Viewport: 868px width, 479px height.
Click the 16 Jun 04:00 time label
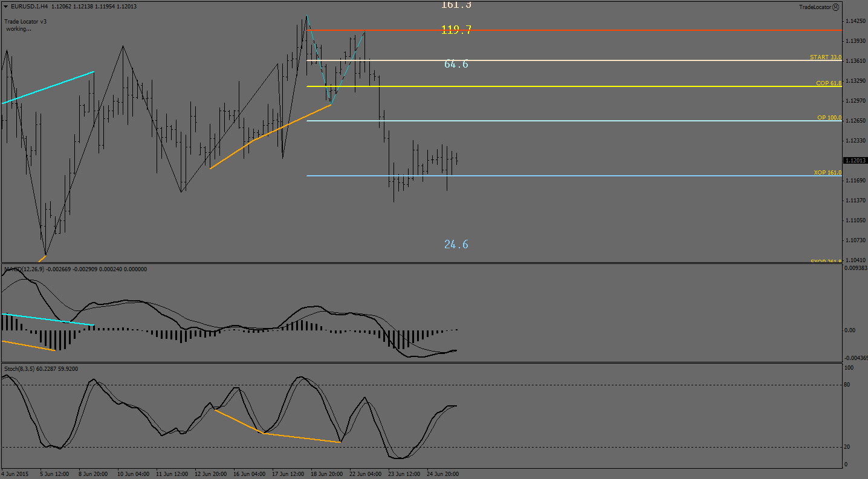250,474
